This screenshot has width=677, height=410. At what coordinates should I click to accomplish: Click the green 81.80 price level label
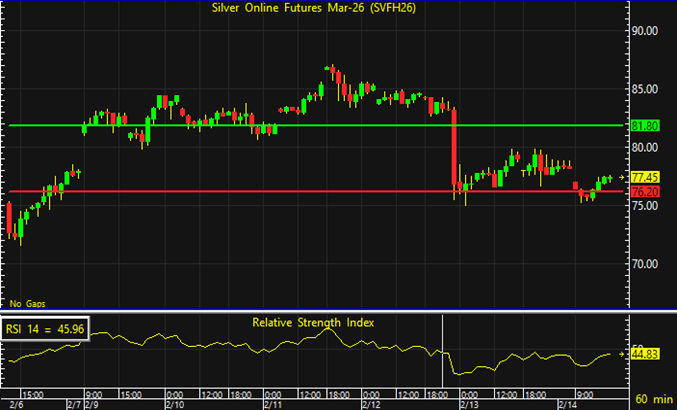[645, 126]
